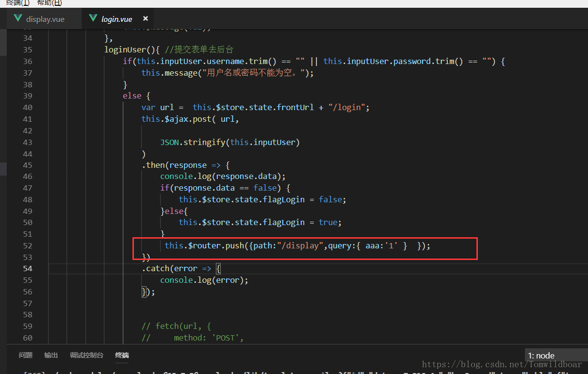Select the login.vue editor tab

tap(117, 19)
